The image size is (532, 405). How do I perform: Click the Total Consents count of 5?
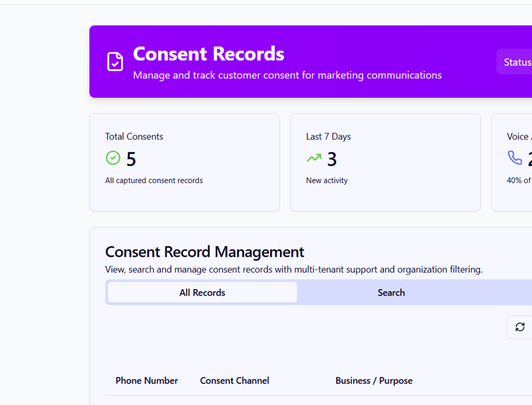tap(131, 160)
